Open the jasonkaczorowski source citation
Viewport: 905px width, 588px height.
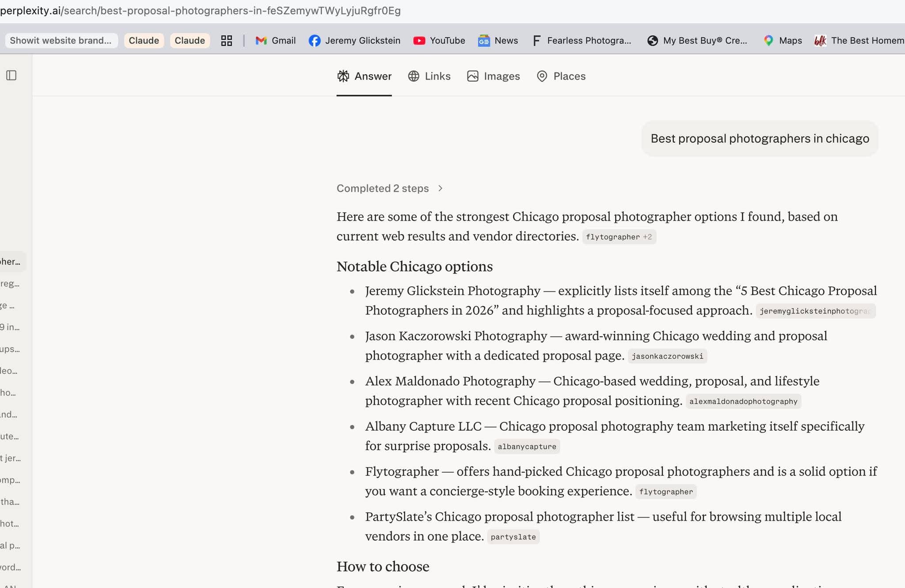point(667,356)
